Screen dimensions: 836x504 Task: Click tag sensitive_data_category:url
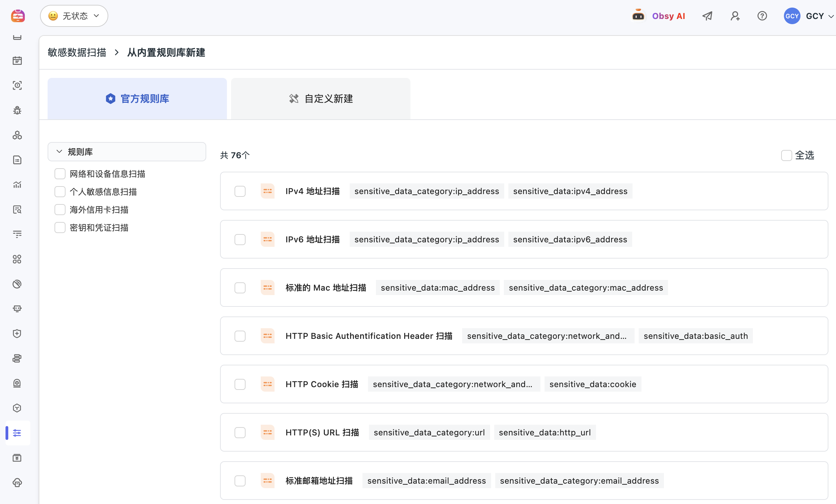point(429,432)
